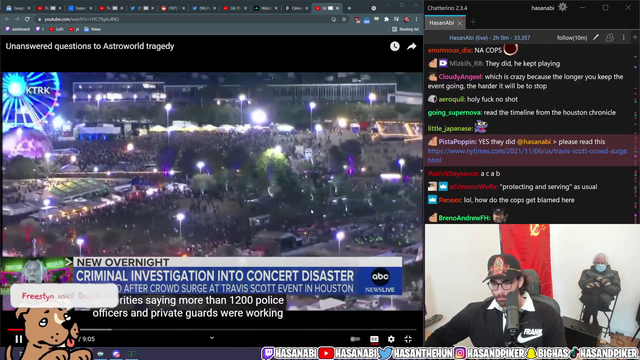This screenshot has height=360, width=640.
Task: Pause the YouTube video
Action: [19, 339]
